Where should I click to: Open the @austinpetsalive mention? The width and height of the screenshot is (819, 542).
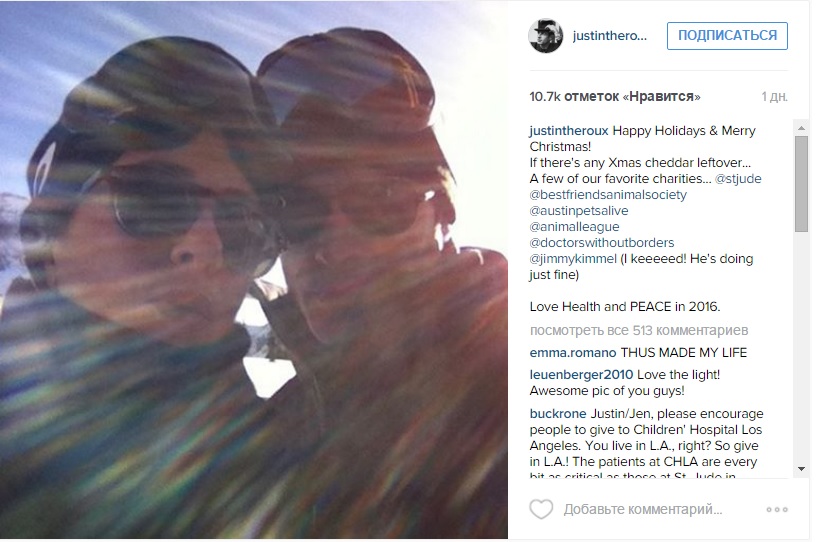coord(579,211)
